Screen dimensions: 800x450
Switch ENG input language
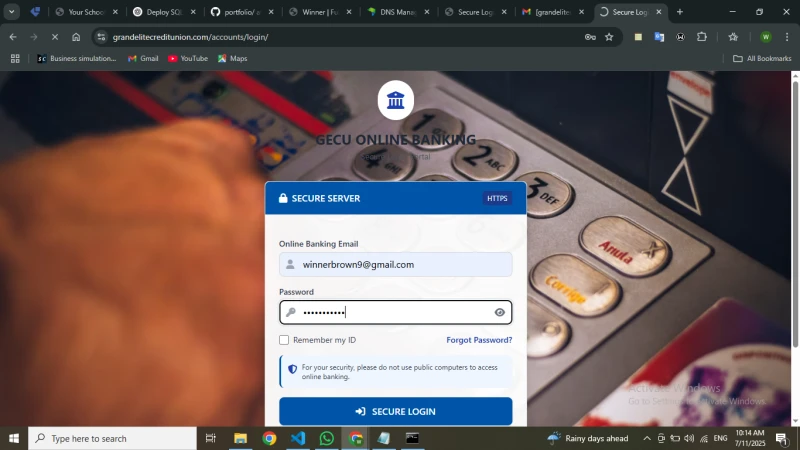pos(720,438)
